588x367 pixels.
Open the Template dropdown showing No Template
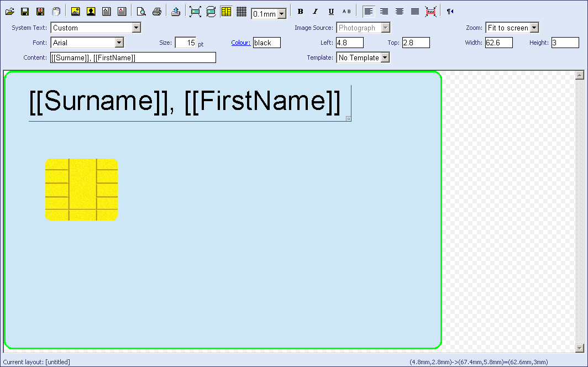pyautogui.click(x=385, y=57)
